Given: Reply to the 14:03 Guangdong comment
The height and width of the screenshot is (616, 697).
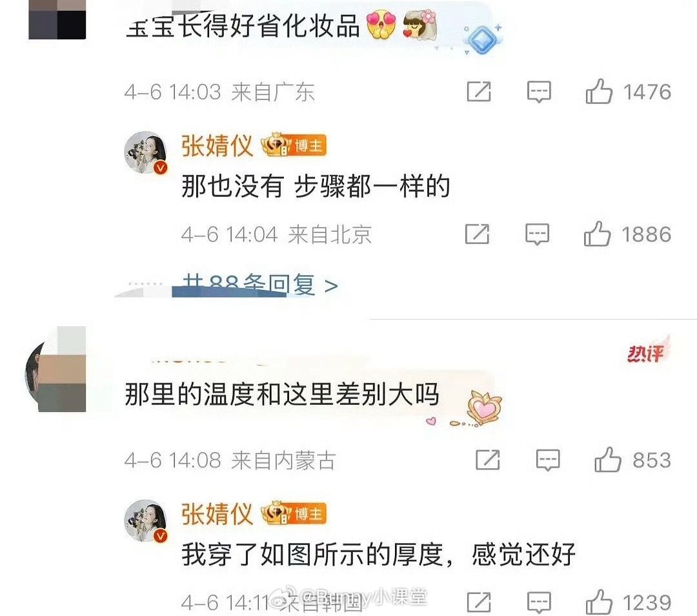Looking at the screenshot, I should point(539,92).
